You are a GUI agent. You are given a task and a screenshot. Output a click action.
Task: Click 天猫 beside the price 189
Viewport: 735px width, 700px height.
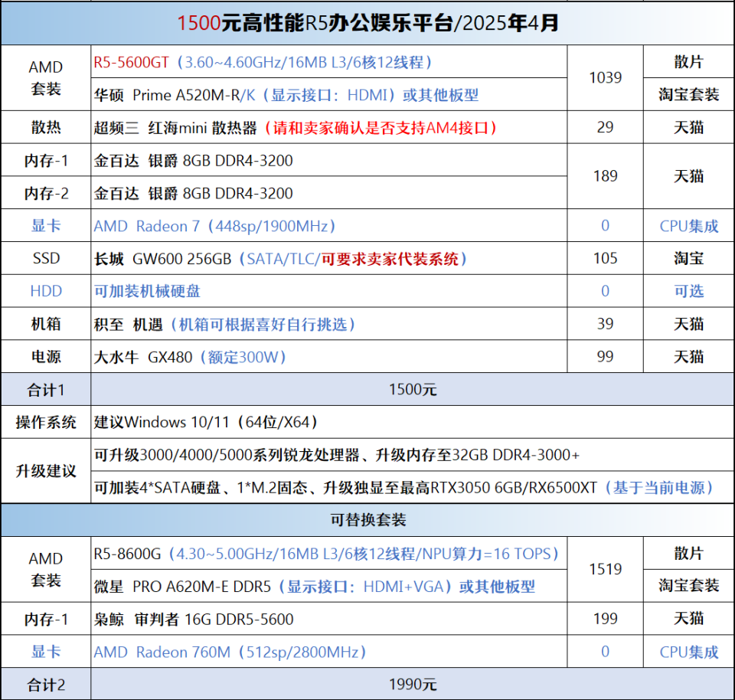click(688, 176)
